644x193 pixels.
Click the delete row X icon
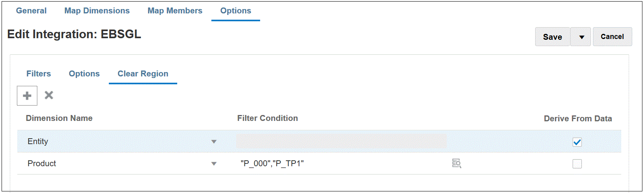(x=49, y=95)
